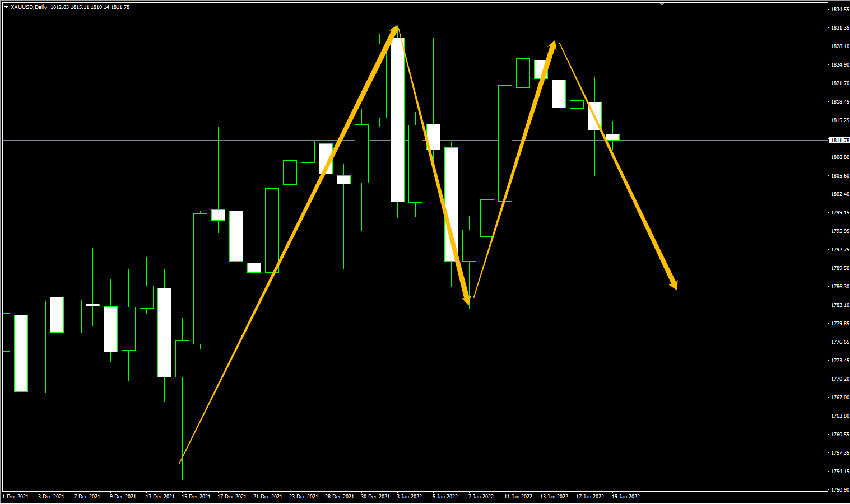Image resolution: width=850 pixels, height=504 pixels.
Task: Click the 1 Dec 2021 date label
Action: click(x=16, y=496)
